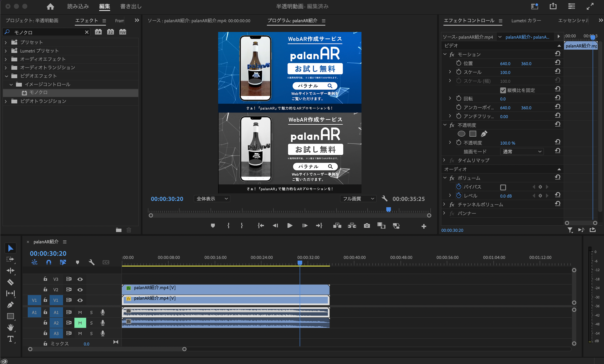This screenshot has width=604, height=364.
Task: Collapse モーション effect section
Action: [445, 54]
